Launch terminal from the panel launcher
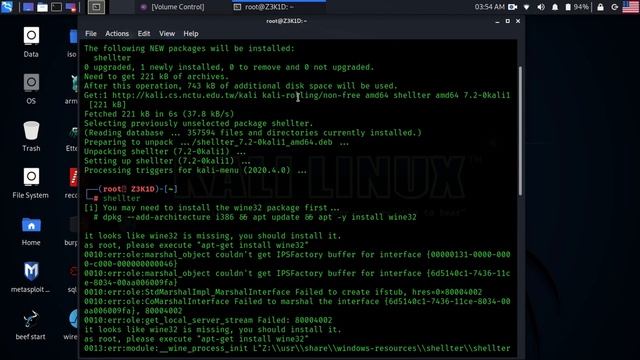The image size is (640, 360). point(56,7)
